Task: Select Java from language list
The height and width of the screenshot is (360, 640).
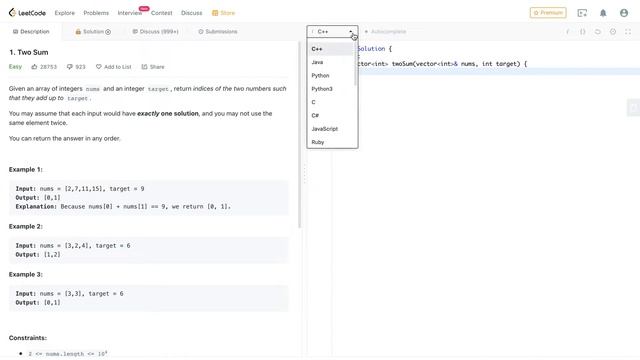Action: coord(330,62)
